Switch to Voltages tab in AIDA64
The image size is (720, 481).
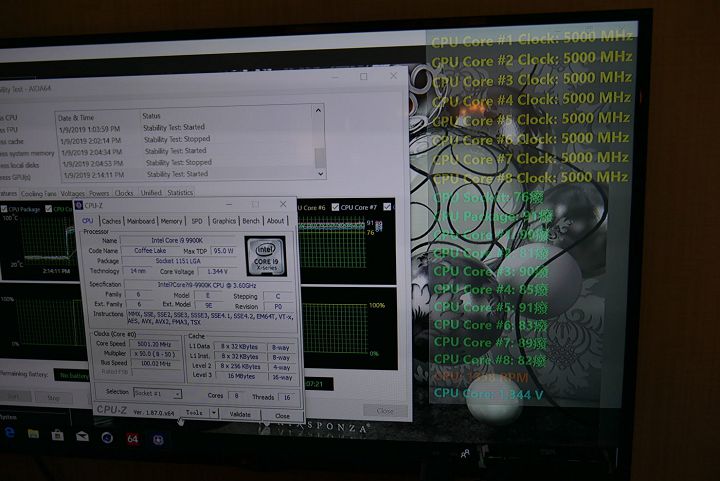click(73, 194)
